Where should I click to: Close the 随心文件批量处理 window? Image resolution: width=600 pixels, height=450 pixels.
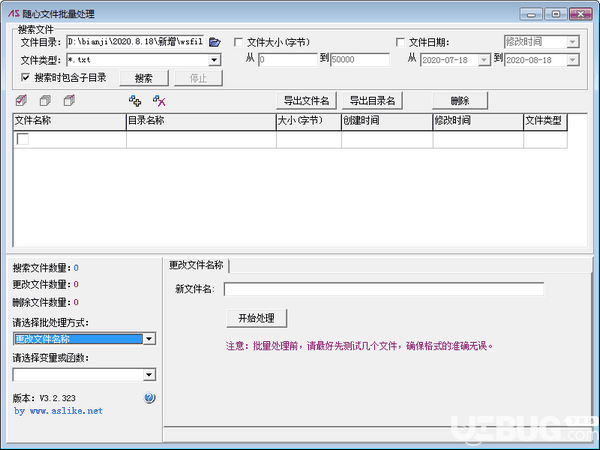580,14
